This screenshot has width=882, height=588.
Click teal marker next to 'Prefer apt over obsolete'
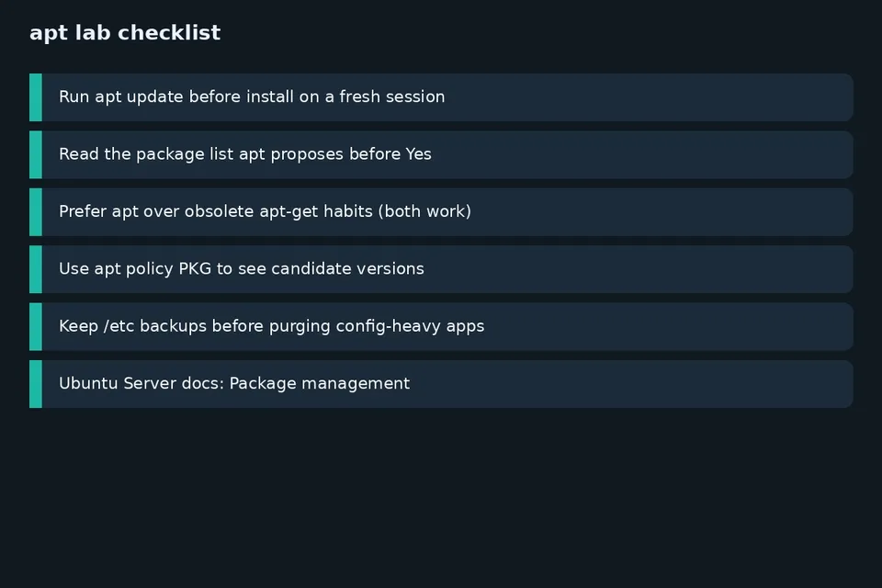[36, 212]
